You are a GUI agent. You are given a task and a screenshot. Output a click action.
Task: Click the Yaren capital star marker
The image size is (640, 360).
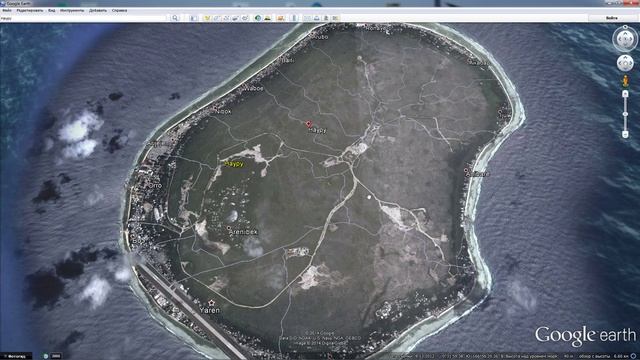tap(211, 303)
